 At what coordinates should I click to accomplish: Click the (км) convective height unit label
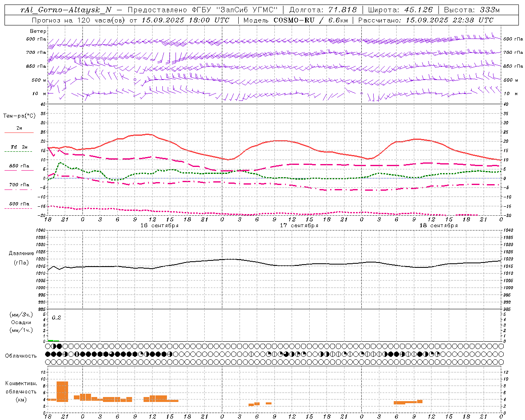(x=21, y=399)
